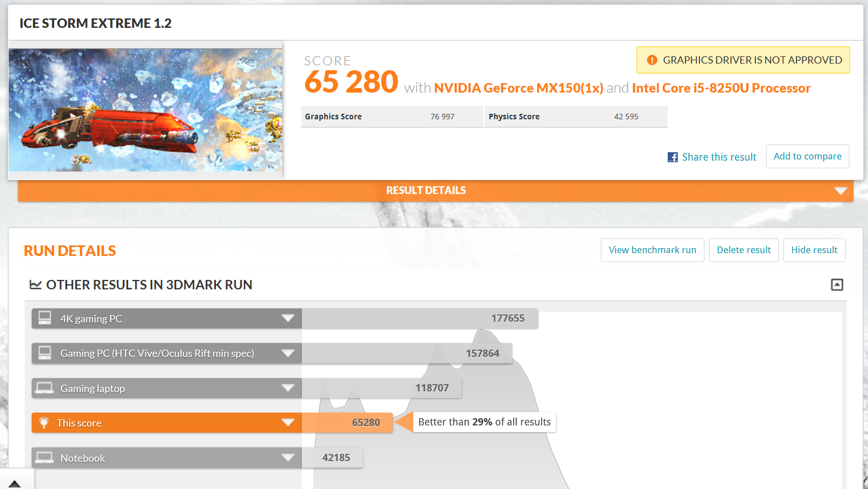The height and width of the screenshot is (489, 868).
Task: Click the 157864 score value
Action: pos(483,354)
